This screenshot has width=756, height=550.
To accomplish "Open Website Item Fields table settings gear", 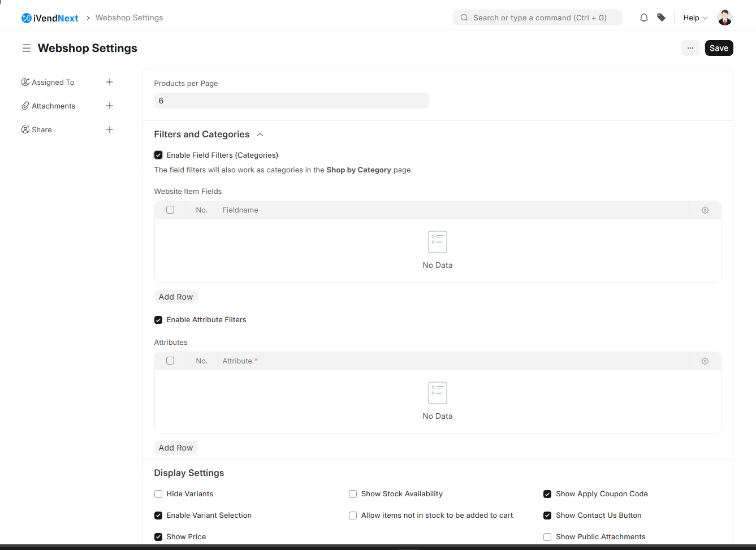I will pos(705,210).
